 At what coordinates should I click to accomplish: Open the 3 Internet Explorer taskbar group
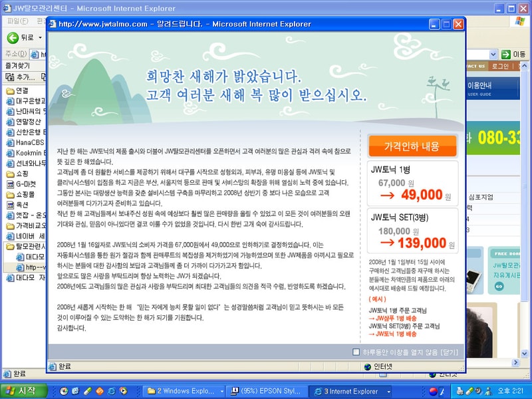[350, 391]
